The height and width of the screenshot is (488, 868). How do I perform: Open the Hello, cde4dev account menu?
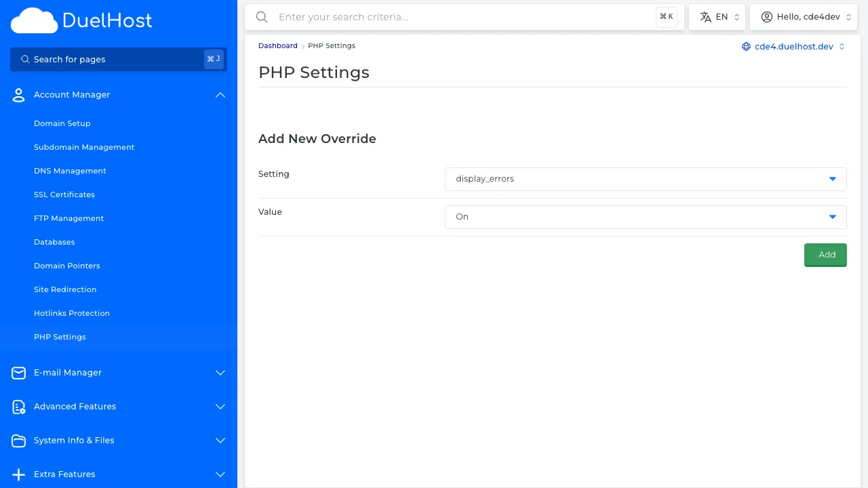click(804, 16)
